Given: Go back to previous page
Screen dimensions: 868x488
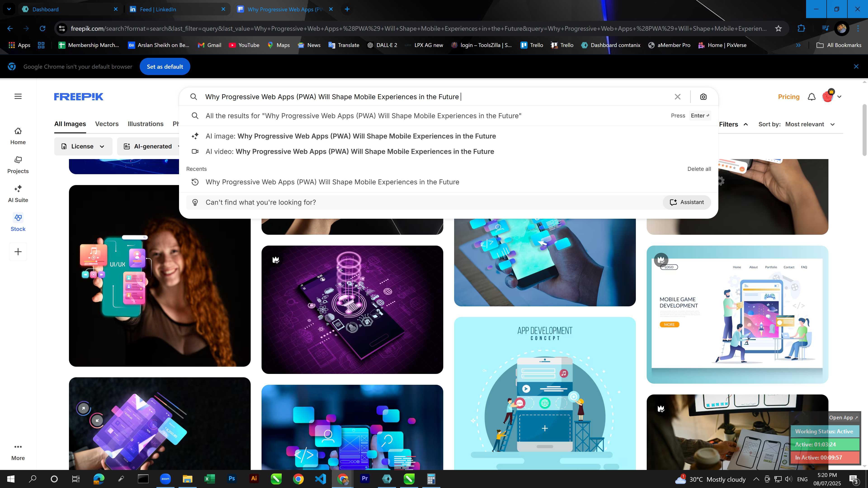Looking at the screenshot, I should 10,28.
